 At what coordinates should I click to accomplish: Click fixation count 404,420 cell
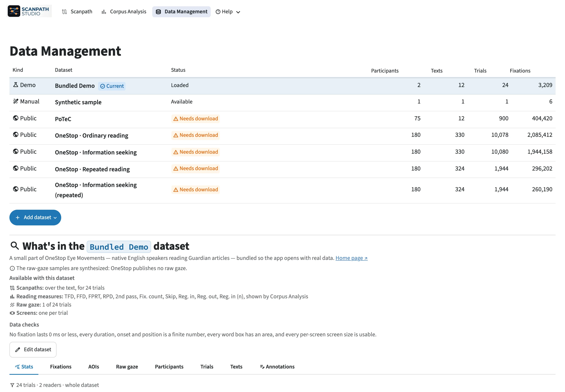click(542, 118)
